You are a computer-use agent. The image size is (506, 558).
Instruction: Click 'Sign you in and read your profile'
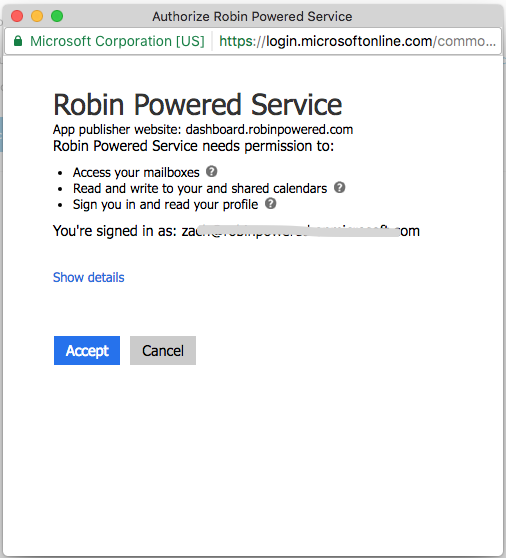coord(165,204)
